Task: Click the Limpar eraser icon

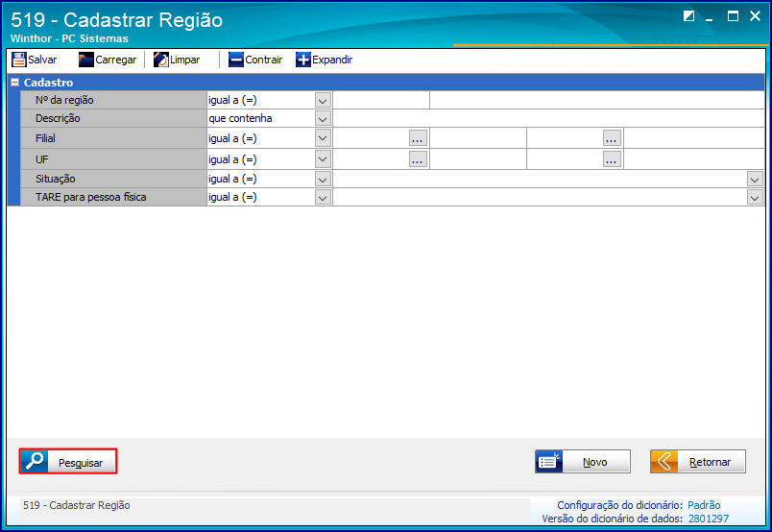Action: click(x=161, y=60)
